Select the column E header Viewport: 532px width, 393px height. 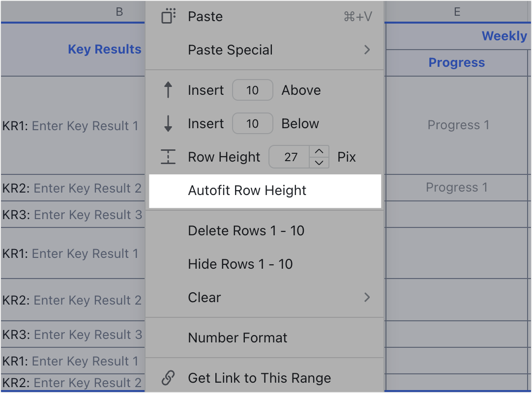(457, 11)
